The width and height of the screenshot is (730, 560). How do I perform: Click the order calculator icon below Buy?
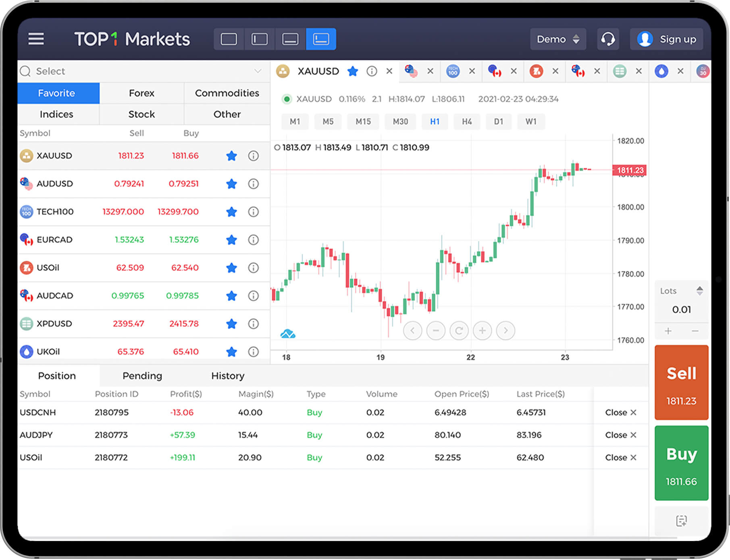pos(681,520)
